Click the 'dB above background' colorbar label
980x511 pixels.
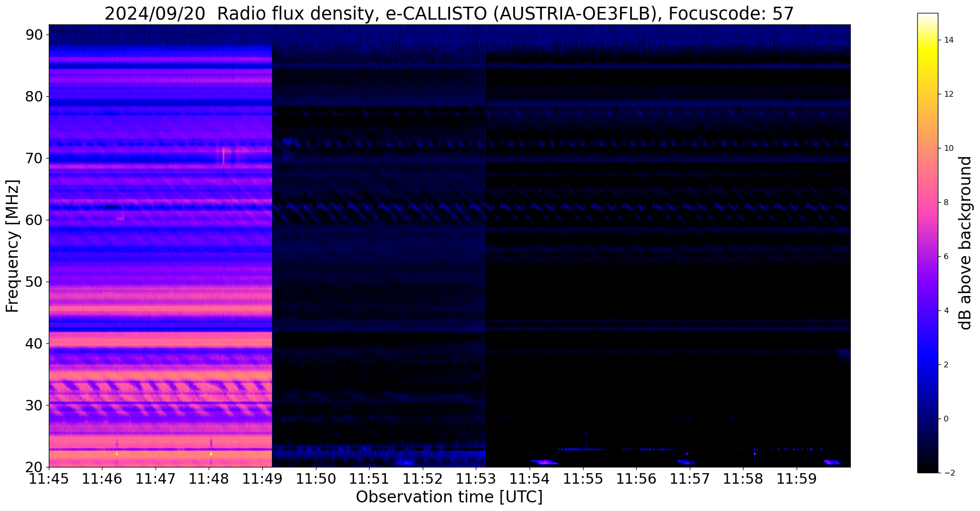[966, 243]
